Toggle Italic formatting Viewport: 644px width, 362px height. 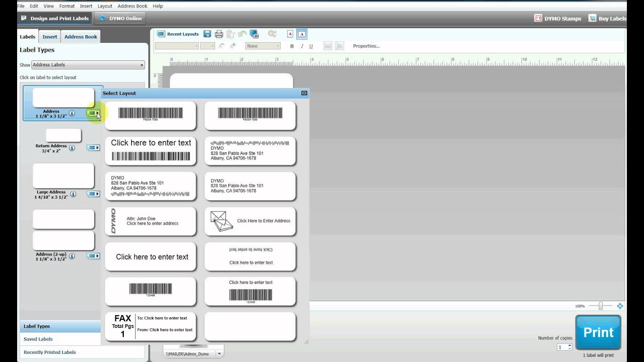click(x=301, y=46)
